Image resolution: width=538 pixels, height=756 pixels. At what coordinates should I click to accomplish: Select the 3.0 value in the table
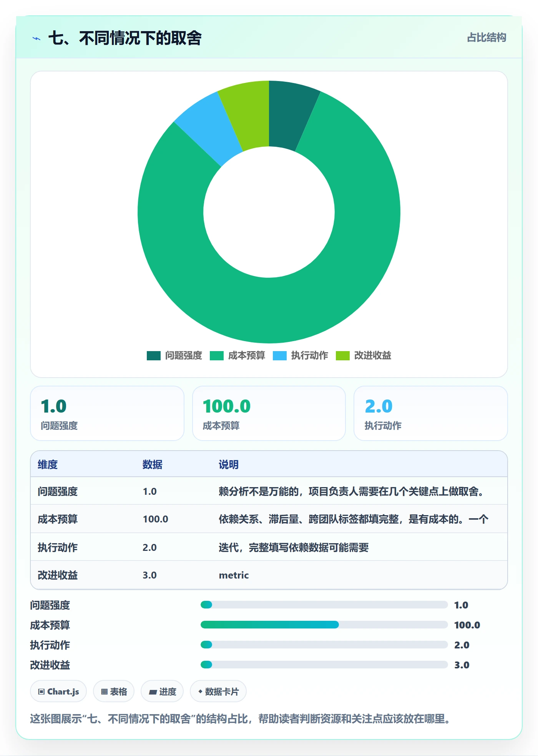[149, 575]
